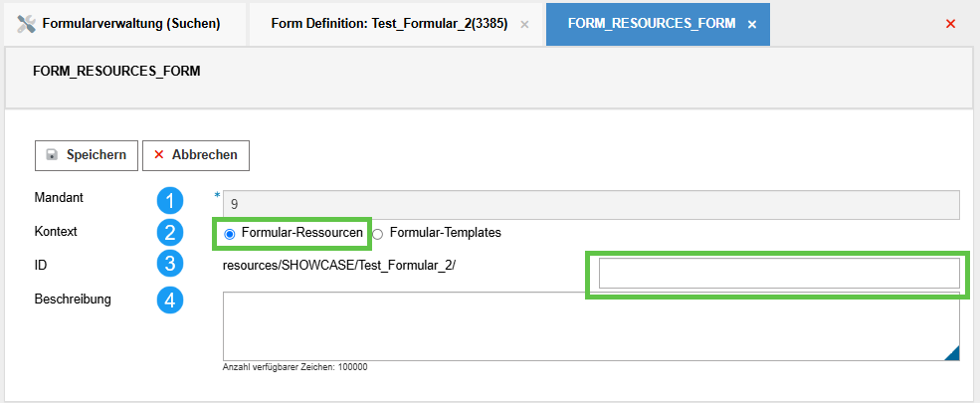Choose the Formular-Templates radio option
980x403 pixels.
[378, 234]
